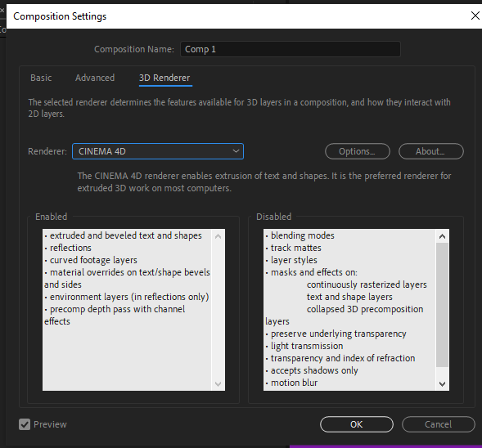Image resolution: width=482 pixels, height=448 pixels.
Task: Switch to the Advanced tab
Action: click(95, 78)
